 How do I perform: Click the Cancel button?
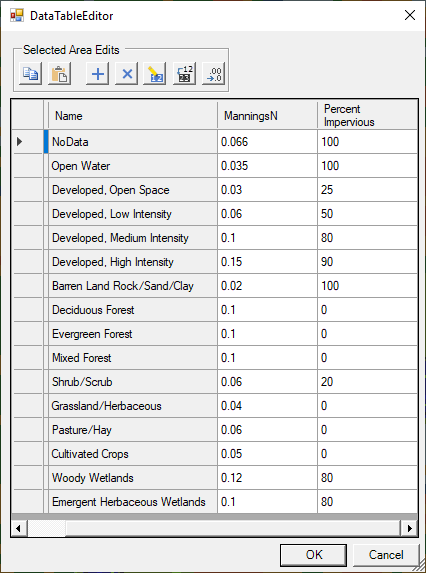386,555
